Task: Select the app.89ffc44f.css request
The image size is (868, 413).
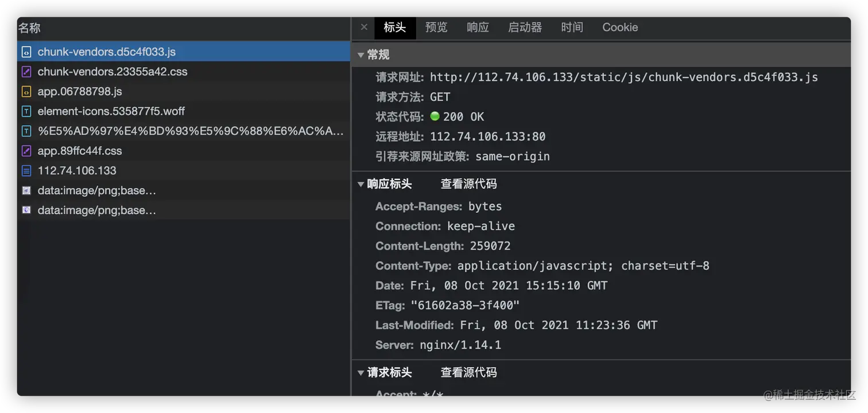Action: coord(184,151)
